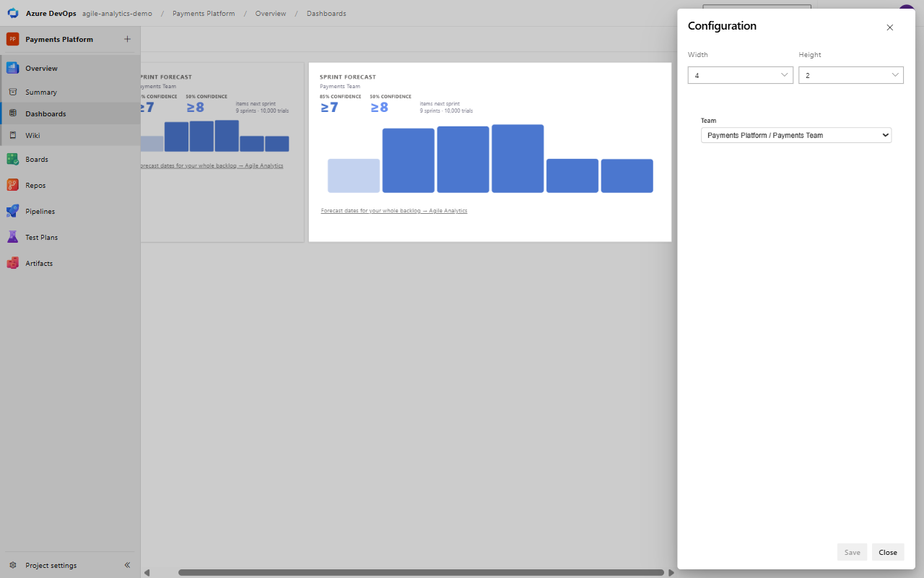The width and height of the screenshot is (924, 578).
Task: Click the left arrow of the horizontal scrollbar
Action: pos(147,572)
